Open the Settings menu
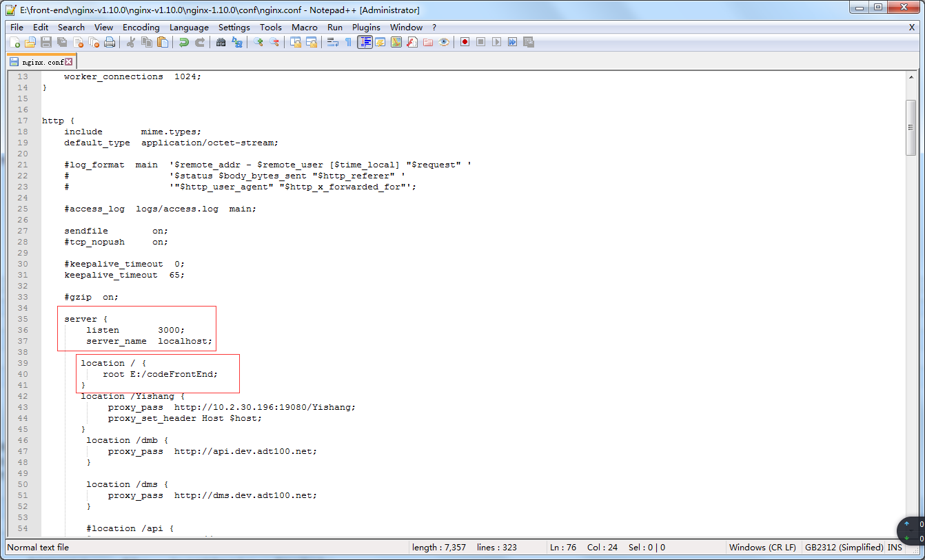Viewport: 925px width, 560px height. [234, 27]
